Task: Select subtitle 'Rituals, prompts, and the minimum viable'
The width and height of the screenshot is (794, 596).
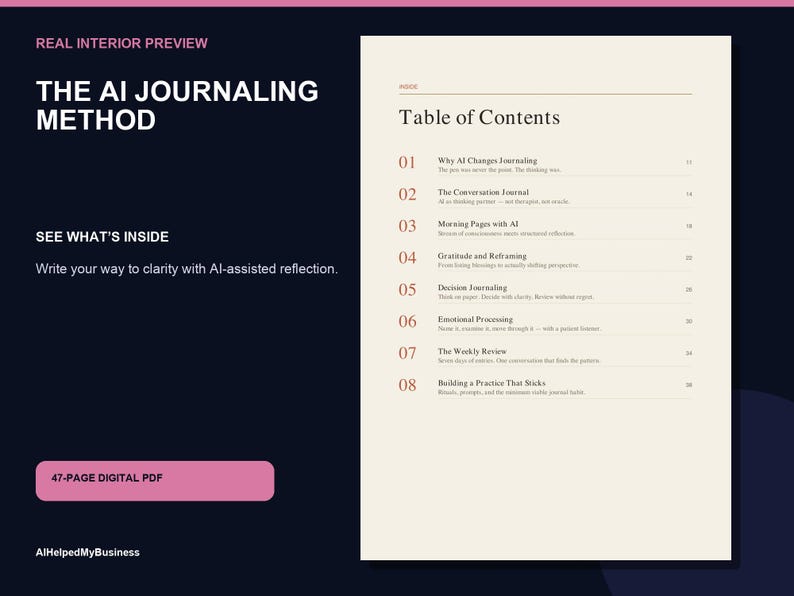Action: point(511,392)
